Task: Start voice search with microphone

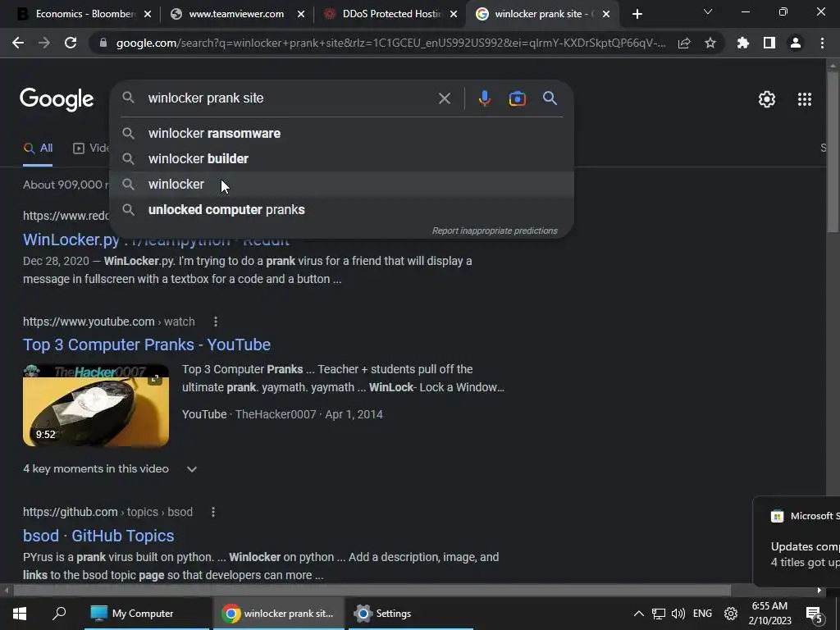Action: [x=485, y=98]
